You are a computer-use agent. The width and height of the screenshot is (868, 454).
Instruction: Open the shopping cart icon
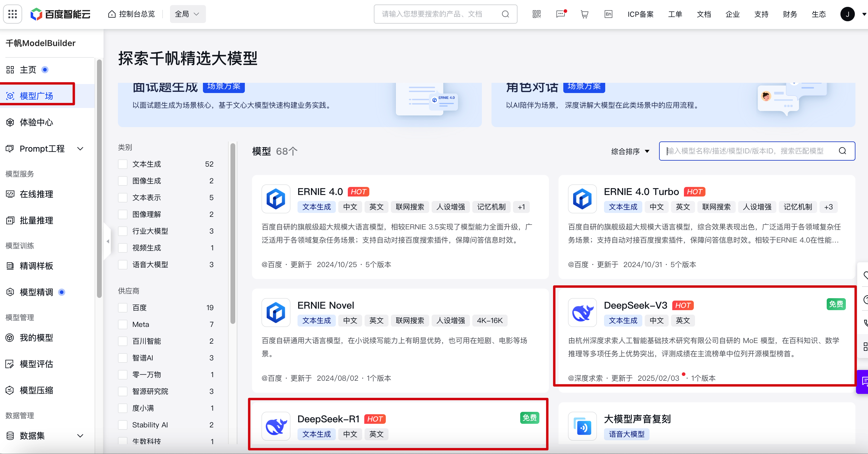[x=585, y=14]
